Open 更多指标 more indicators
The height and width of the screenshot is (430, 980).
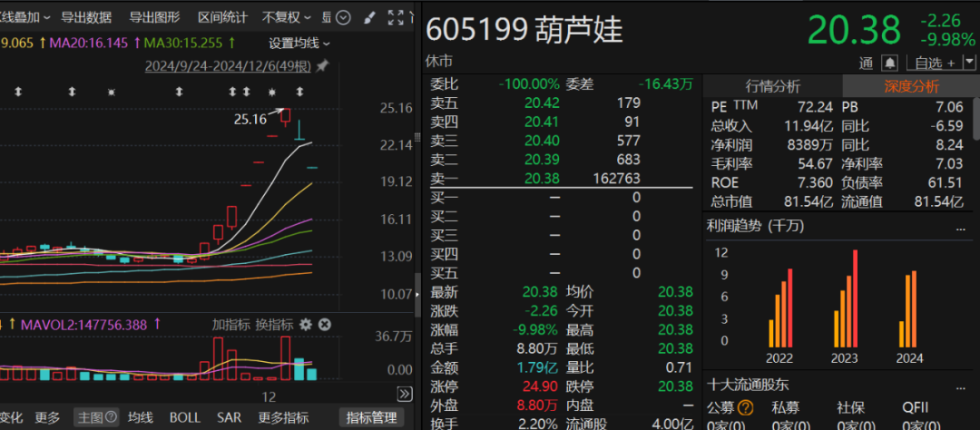(283, 417)
